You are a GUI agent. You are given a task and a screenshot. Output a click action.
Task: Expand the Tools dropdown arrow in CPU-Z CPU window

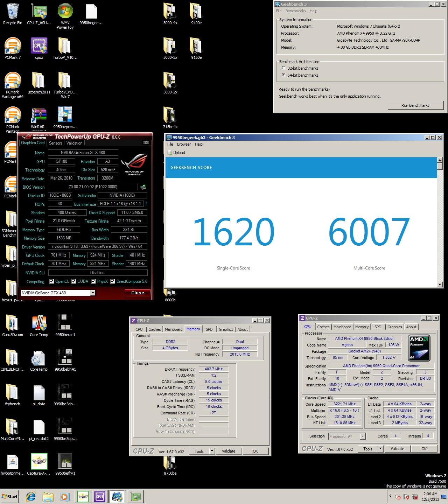pyautogui.click(x=380, y=449)
